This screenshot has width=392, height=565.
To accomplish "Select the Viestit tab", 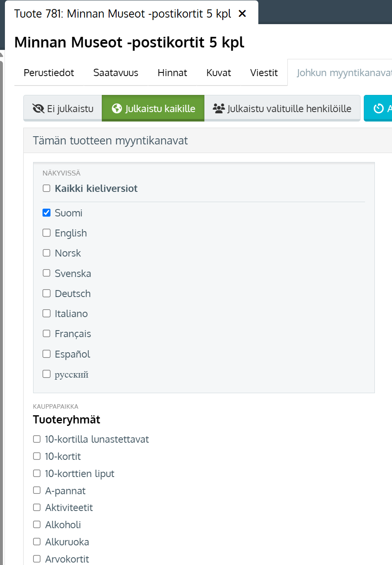I will [x=264, y=73].
